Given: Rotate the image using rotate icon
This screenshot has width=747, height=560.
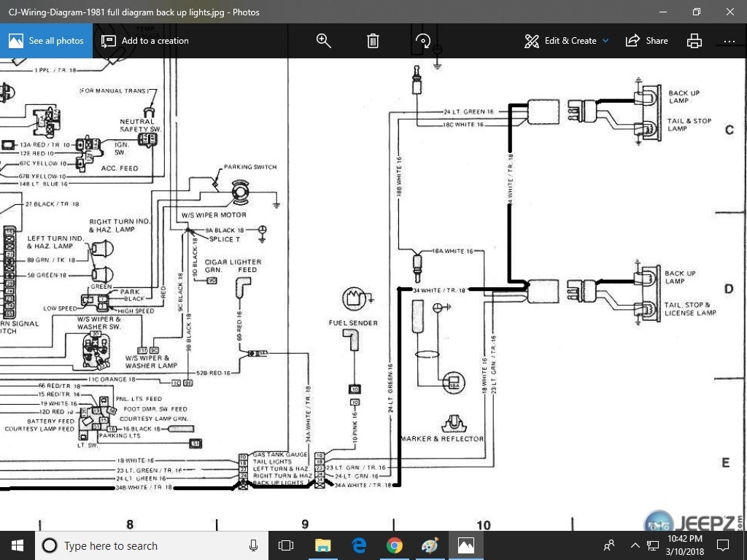Looking at the screenshot, I should (422, 41).
